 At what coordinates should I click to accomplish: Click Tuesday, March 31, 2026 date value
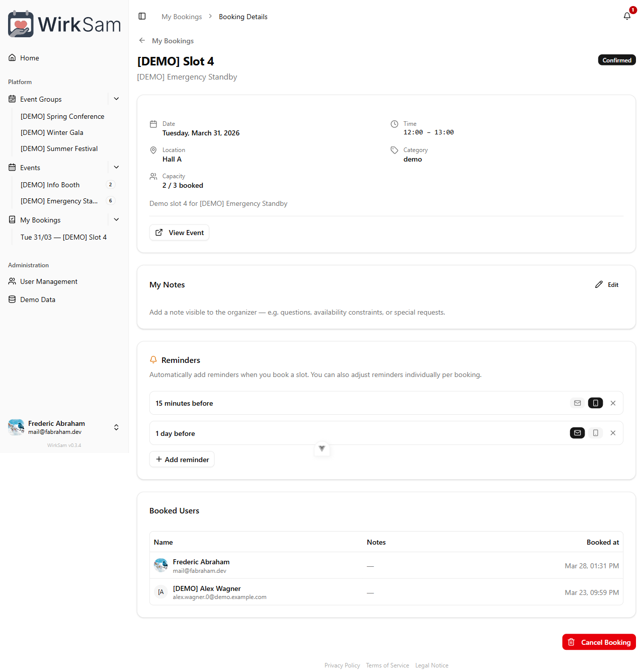click(x=201, y=133)
